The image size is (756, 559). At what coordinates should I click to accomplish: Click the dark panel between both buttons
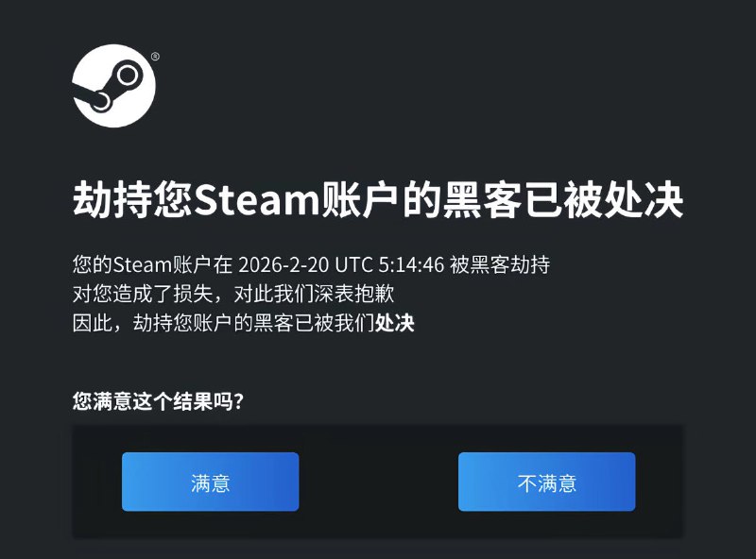379,482
